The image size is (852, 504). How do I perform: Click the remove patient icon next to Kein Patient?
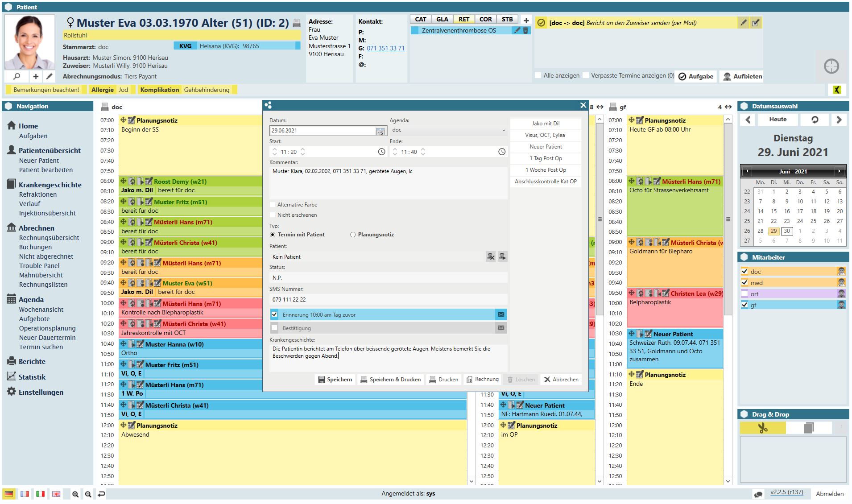pyautogui.click(x=491, y=256)
